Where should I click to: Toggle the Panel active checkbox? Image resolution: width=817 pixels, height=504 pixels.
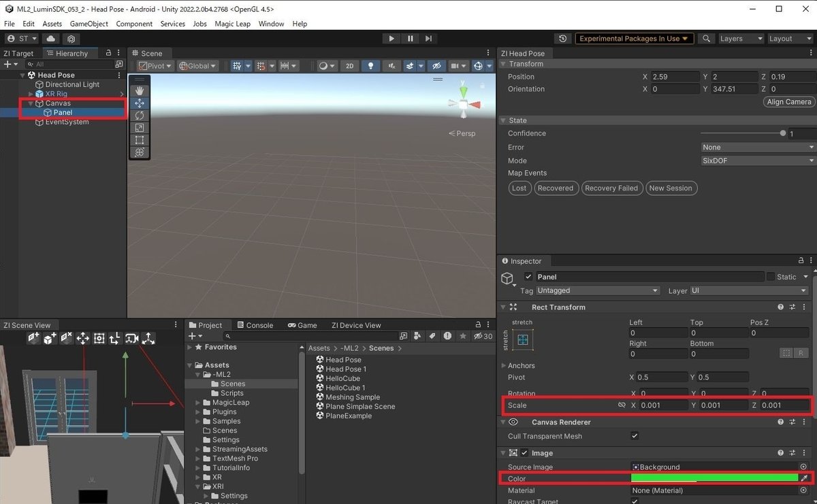528,277
